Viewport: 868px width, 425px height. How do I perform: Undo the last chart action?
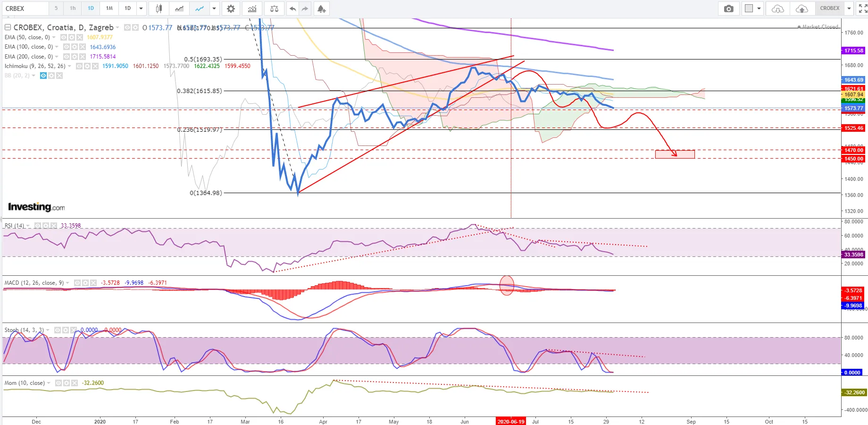tap(292, 8)
